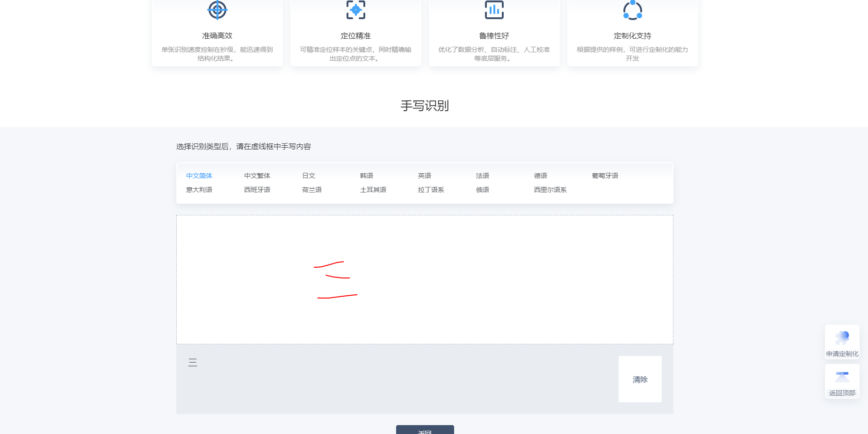
Task: Click the recognized result character 三
Action: coord(193,363)
